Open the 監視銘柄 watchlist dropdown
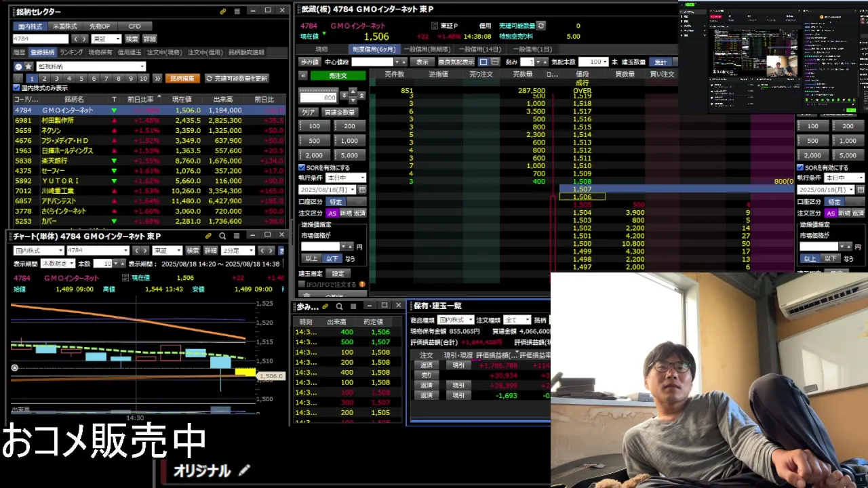Image resolution: width=868 pixels, height=488 pixels. pos(91,66)
